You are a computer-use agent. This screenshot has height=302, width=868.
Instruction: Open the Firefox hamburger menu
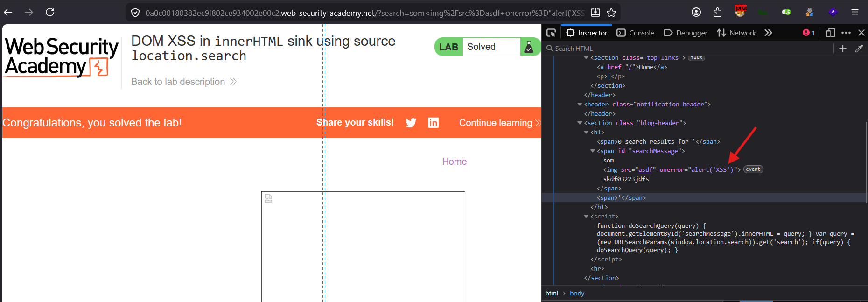(855, 12)
